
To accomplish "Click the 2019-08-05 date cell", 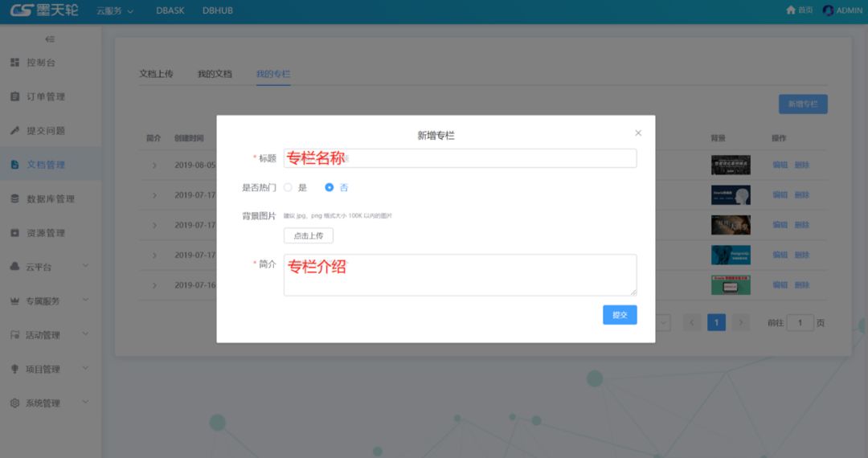I will click(194, 165).
